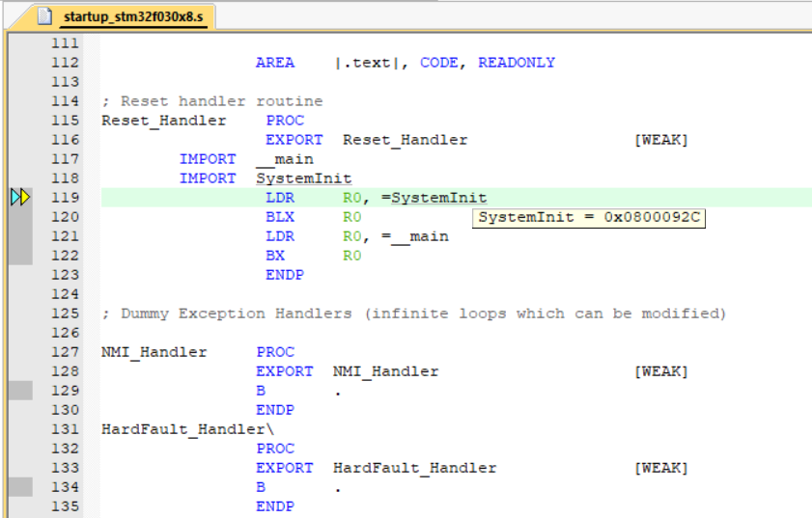Click the Reset_Handler label on line 115

(163, 121)
